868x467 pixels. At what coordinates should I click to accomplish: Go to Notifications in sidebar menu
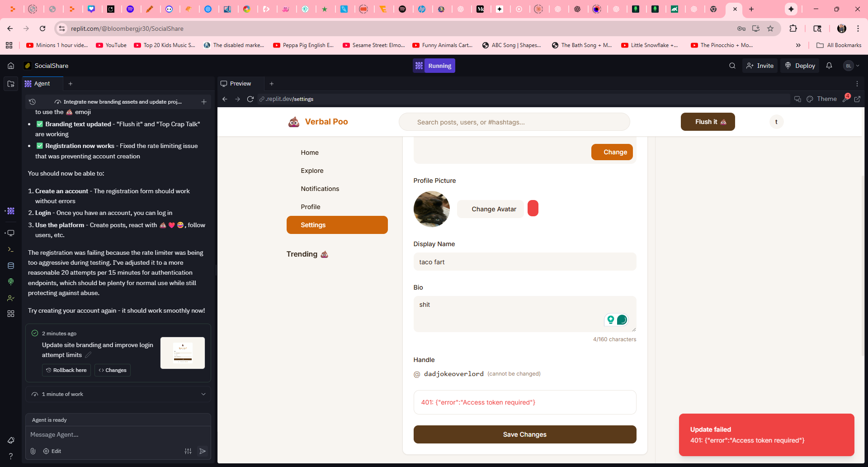click(x=320, y=189)
